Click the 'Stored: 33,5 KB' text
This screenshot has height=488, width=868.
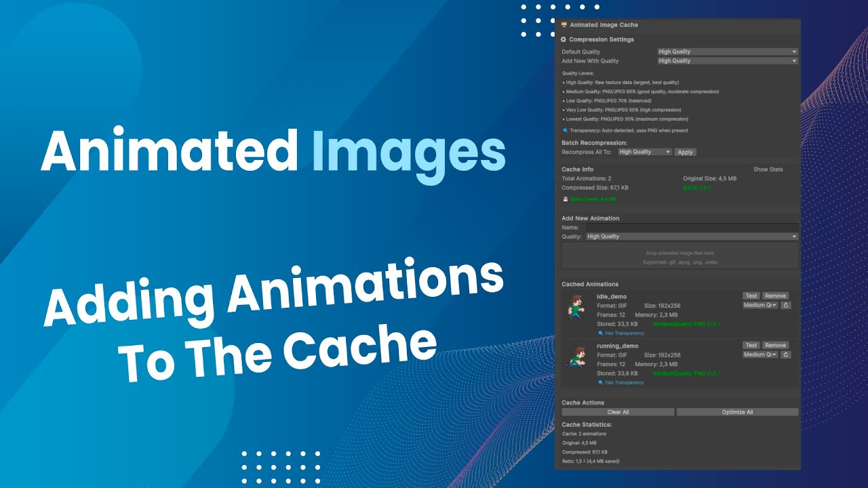[616, 324]
